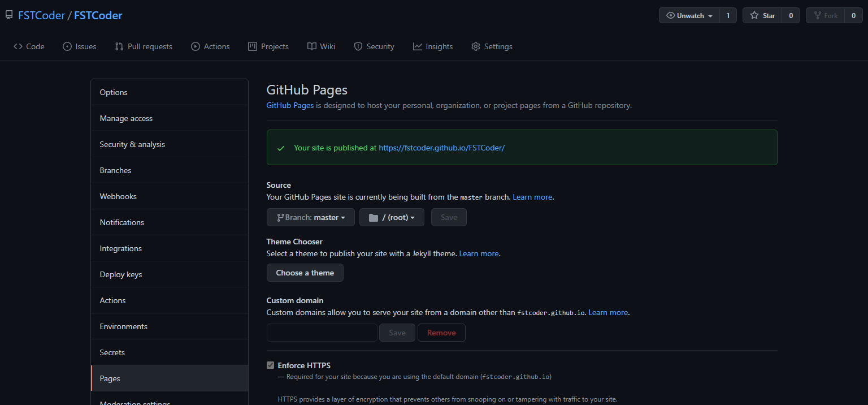868x405 pixels.
Task: Click Learn more link under Custom domain
Action: [x=608, y=312]
